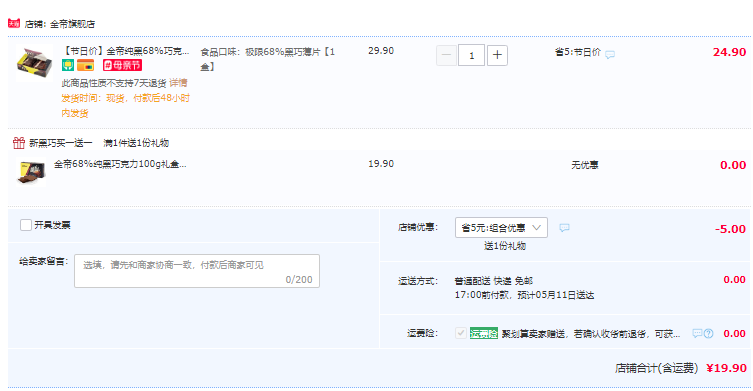Click the 食品口味 flavor specification text

[267, 59]
